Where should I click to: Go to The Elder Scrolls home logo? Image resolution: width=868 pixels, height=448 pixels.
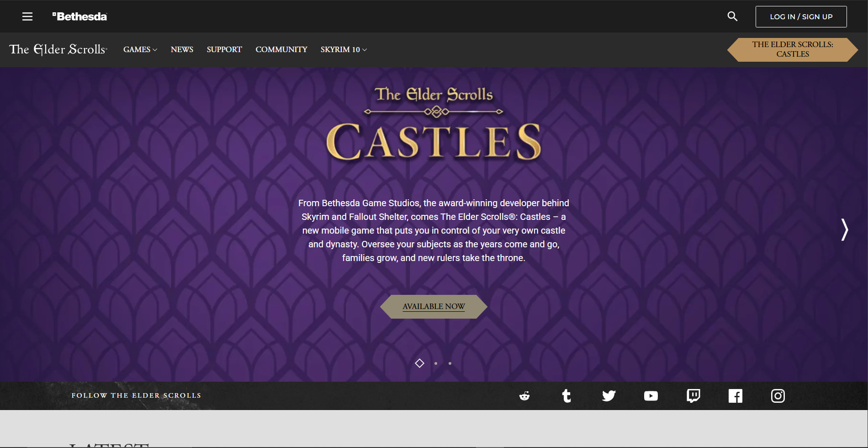[x=58, y=49]
